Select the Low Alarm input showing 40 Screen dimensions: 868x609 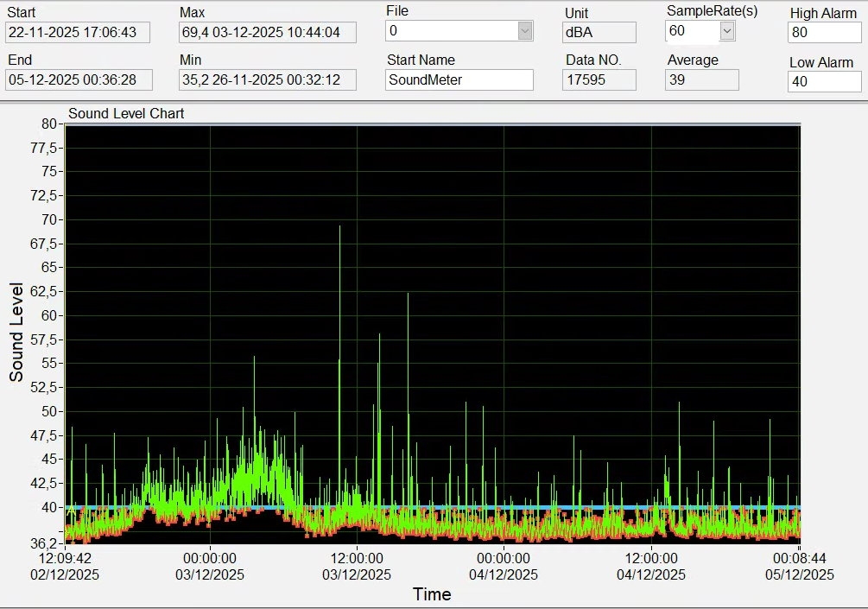pos(824,81)
